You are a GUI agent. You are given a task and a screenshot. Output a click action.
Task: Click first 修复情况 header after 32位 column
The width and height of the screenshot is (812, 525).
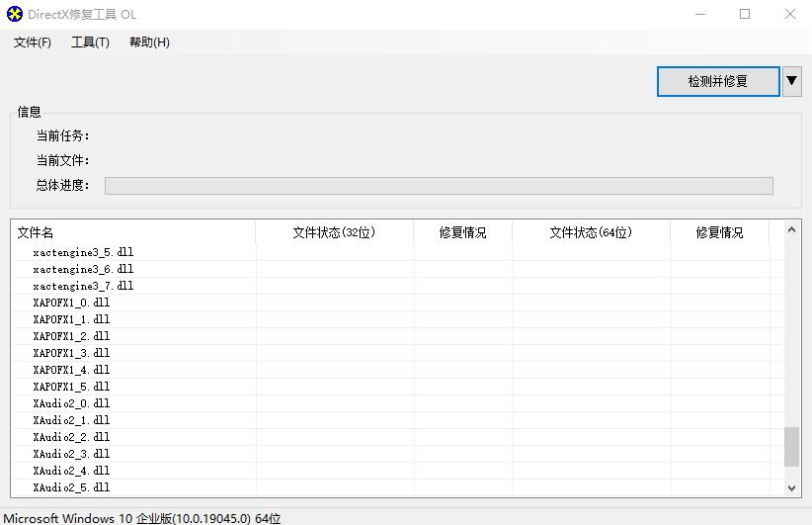462,232
